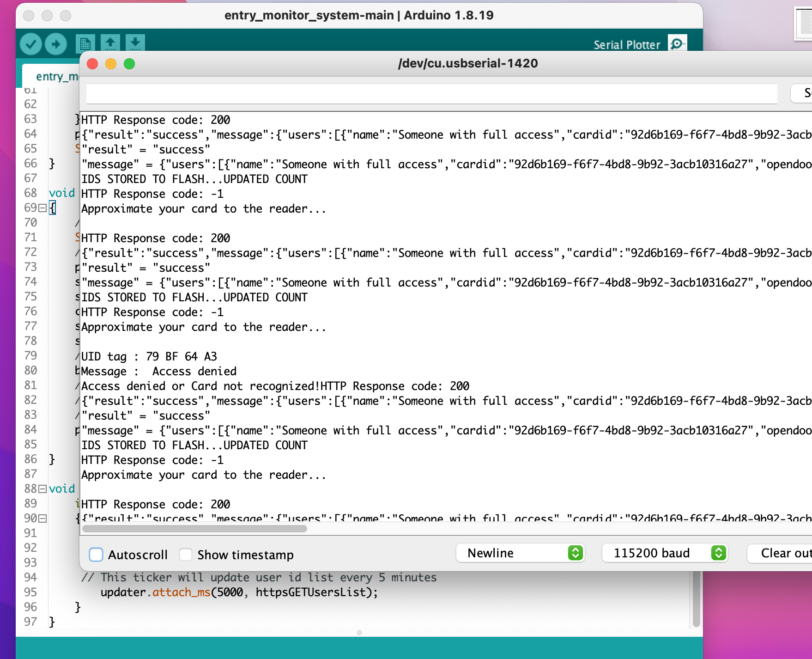Open the Serial Monitor magnifier icon
The width and height of the screenshot is (812, 659).
click(x=677, y=43)
